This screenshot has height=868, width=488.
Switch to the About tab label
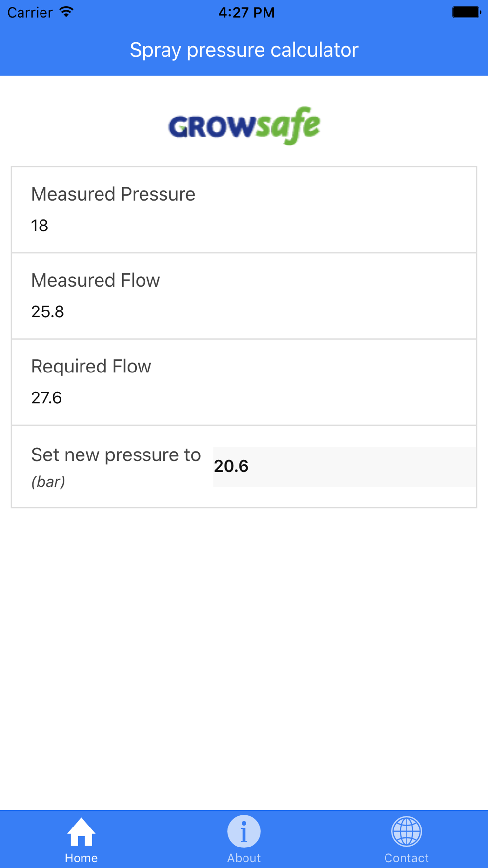click(x=244, y=858)
